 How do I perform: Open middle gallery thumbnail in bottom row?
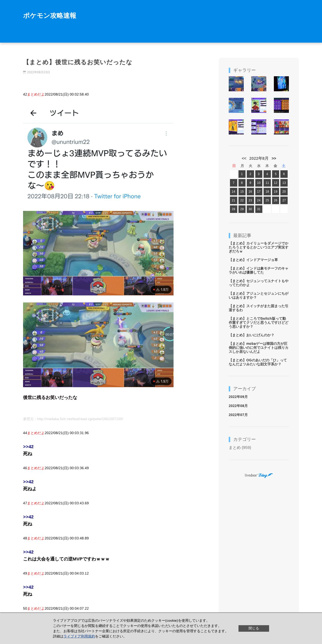click(x=259, y=127)
